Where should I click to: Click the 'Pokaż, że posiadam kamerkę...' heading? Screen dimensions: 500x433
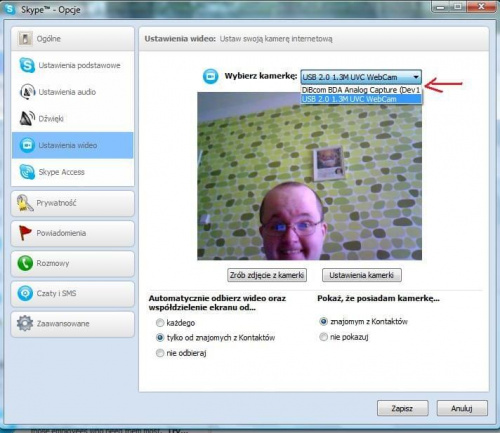tap(378, 298)
